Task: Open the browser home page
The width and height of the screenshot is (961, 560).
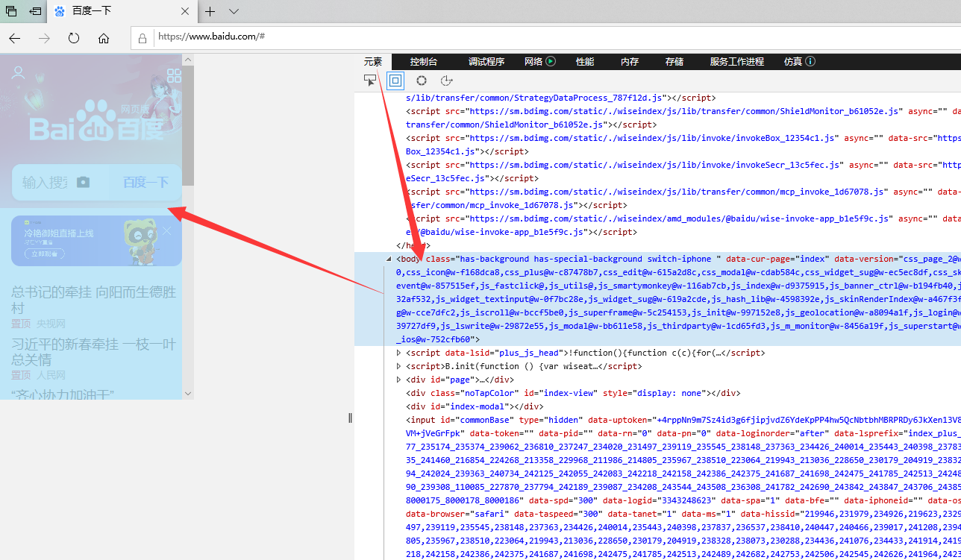Action: point(104,38)
